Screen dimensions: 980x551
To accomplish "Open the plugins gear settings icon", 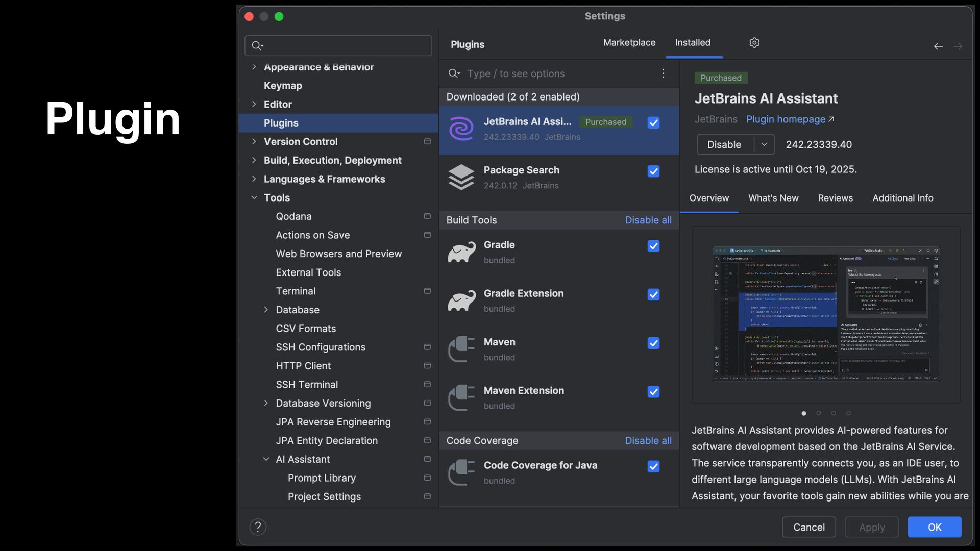I will coord(754,43).
